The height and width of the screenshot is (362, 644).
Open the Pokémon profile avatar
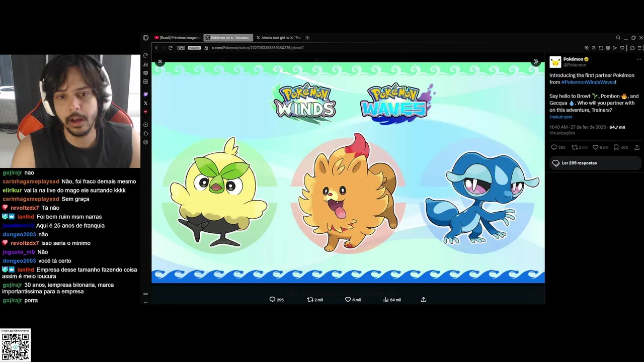[555, 62]
